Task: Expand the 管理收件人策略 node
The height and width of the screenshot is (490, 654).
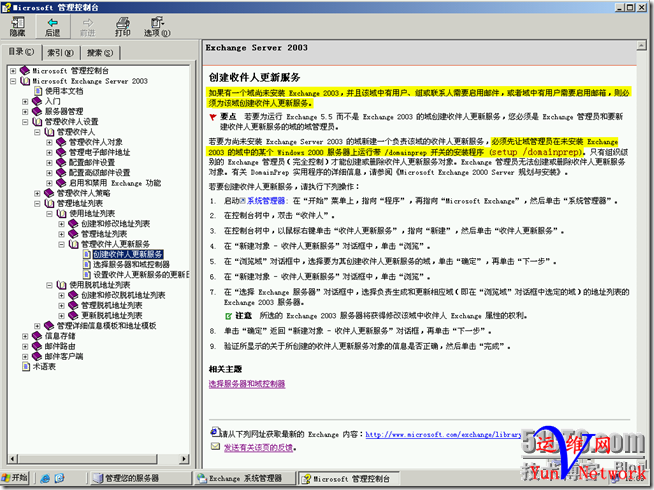Action: pyautogui.click(x=37, y=193)
